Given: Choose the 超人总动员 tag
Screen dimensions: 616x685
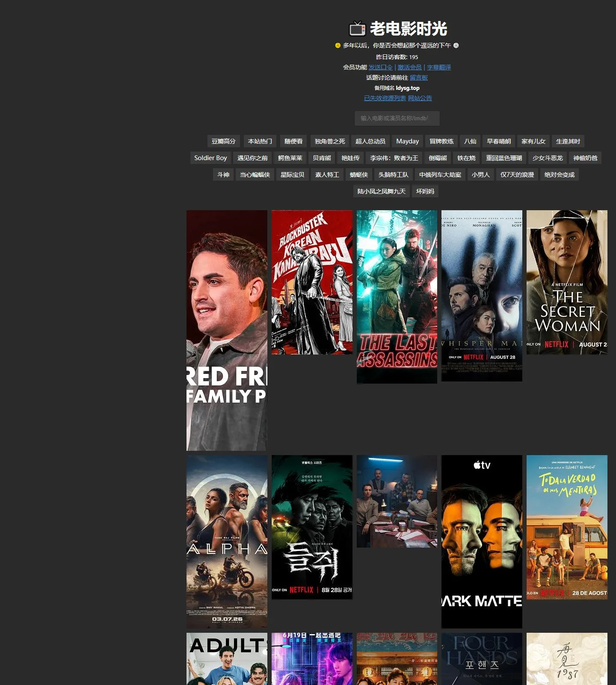Looking at the screenshot, I should [x=370, y=141].
